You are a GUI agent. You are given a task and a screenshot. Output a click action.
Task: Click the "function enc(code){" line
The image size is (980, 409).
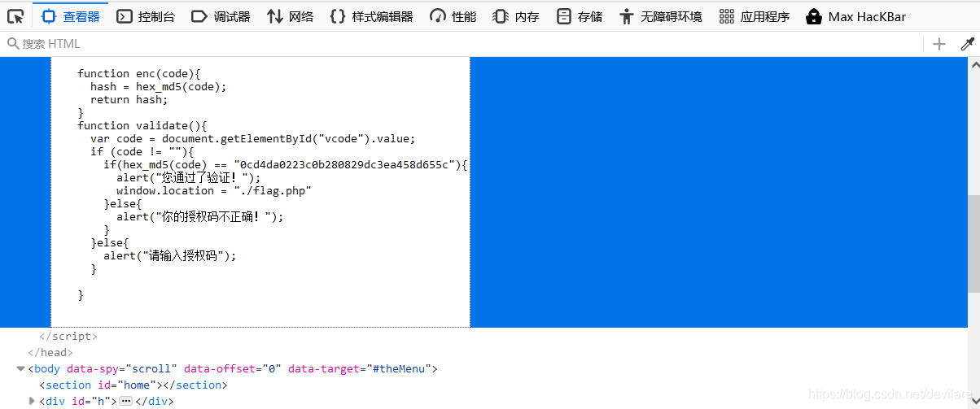[139, 73]
